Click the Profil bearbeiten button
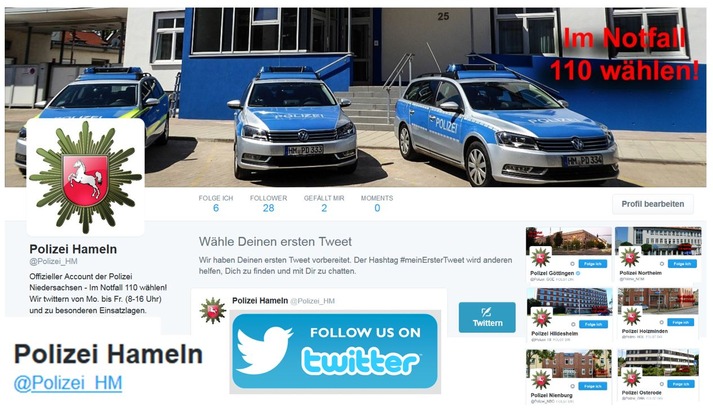This screenshot has height=412, width=713. pos(653,204)
